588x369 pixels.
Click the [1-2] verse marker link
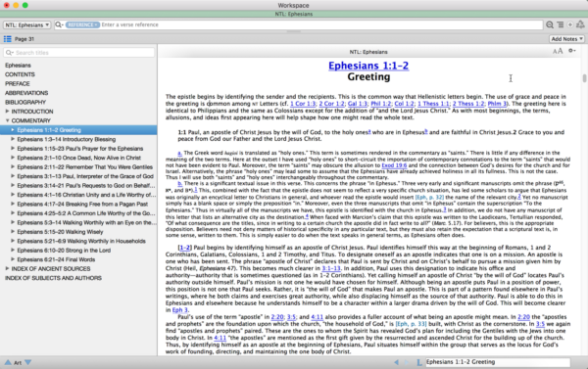[x=185, y=248]
